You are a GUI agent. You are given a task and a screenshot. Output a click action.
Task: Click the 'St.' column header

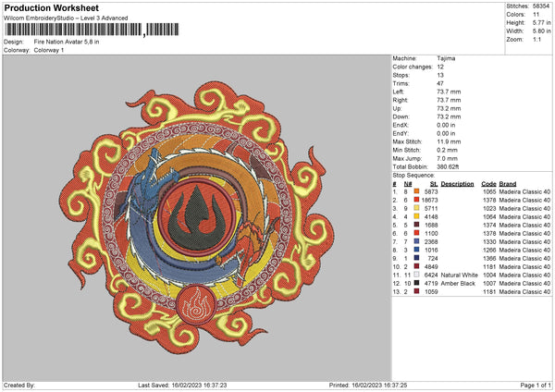[x=434, y=184]
